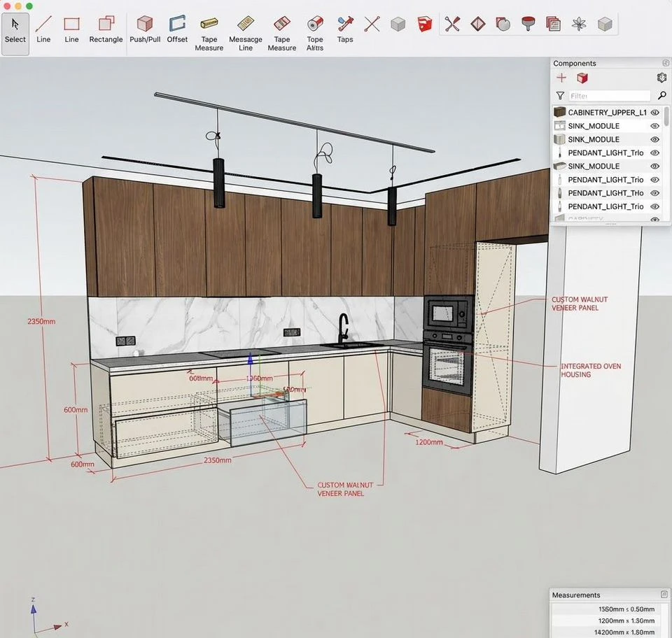Select the CABINETRY_UPPER_L1 component row
Image resolution: width=672 pixels, height=638 pixels.
(x=607, y=113)
